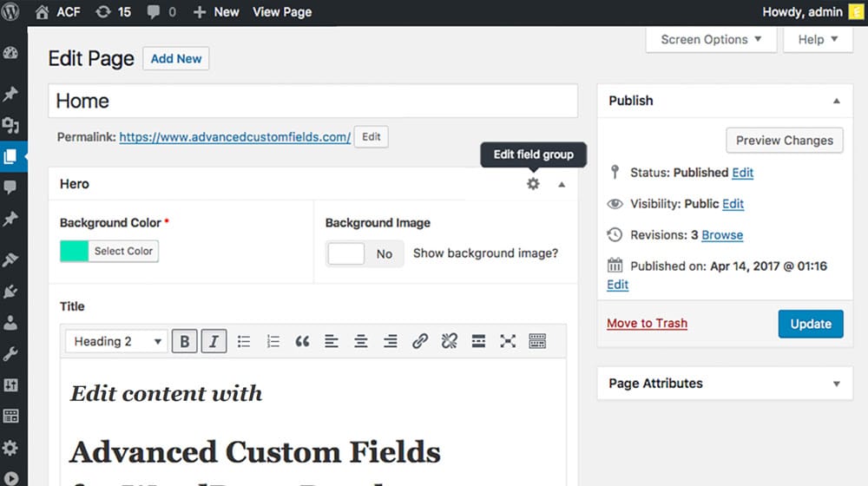Click New in the admin bar
The image size is (868, 486).
216,11
